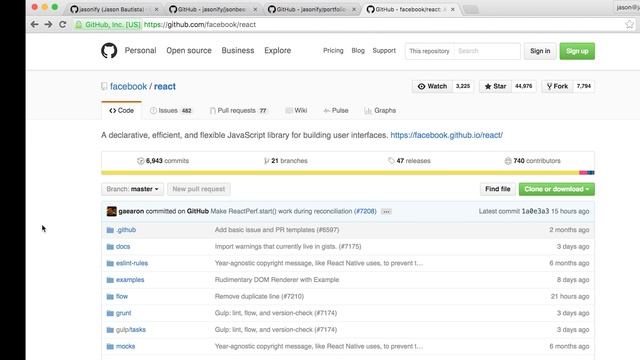The image size is (640, 360).
Task: Close the facebook/react browser tab
Action: click(x=453, y=9)
